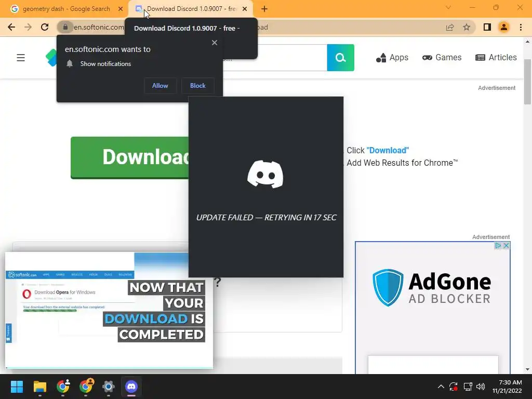Image resolution: width=532 pixels, height=399 pixels.
Task: Reload the Softonic page
Action: (x=45, y=27)
